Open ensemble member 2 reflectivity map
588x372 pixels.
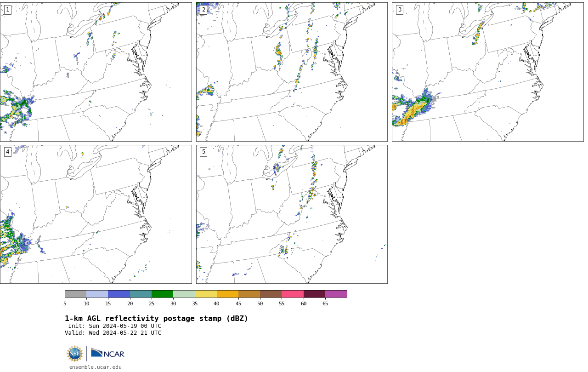[292, 72]
